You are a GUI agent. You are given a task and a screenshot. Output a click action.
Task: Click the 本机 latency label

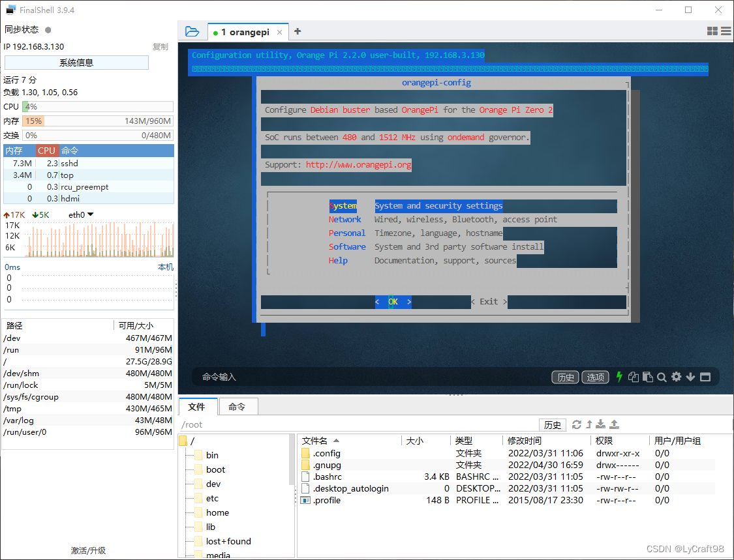[x=166, y=267]
